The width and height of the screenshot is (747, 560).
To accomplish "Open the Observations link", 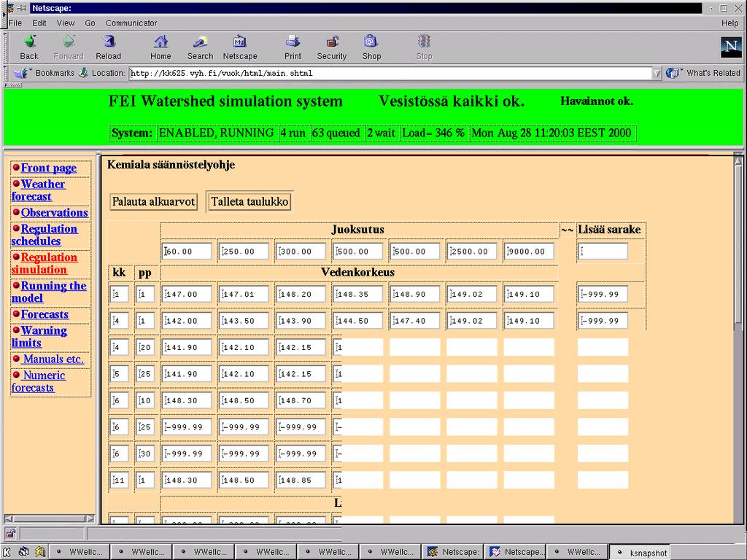I will coord(54,212).
